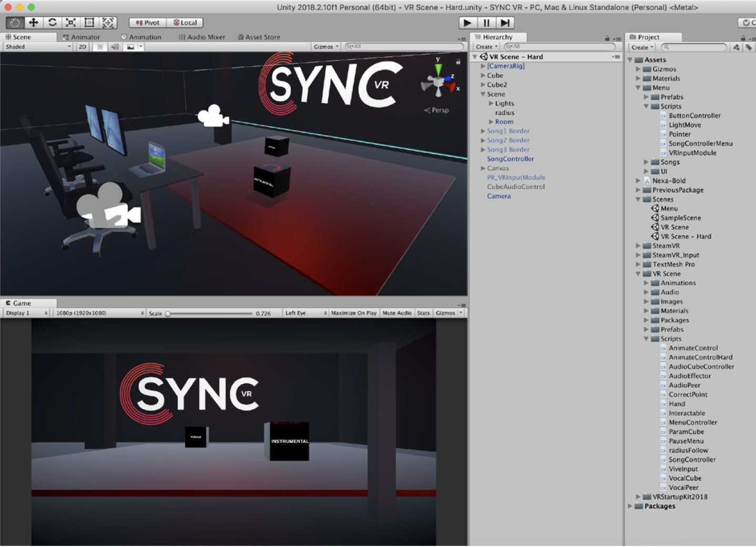Viewport: 756px width, 547px height.
Task: Toggle scene effects image icon
Action: (130, 47)
